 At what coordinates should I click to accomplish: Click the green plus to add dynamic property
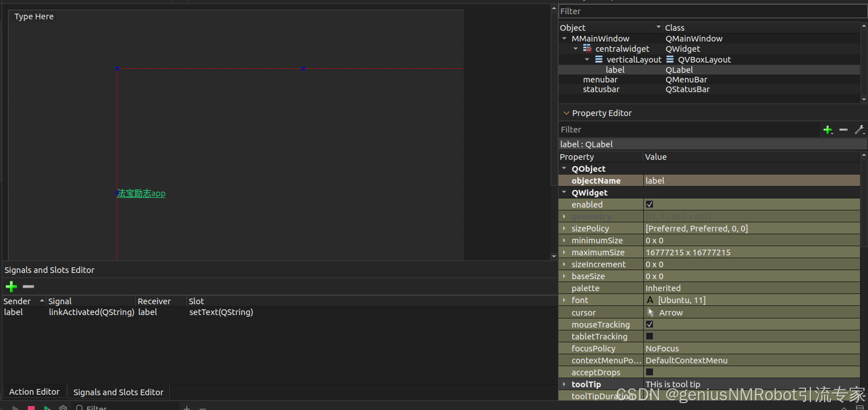[x=828, y=130]
